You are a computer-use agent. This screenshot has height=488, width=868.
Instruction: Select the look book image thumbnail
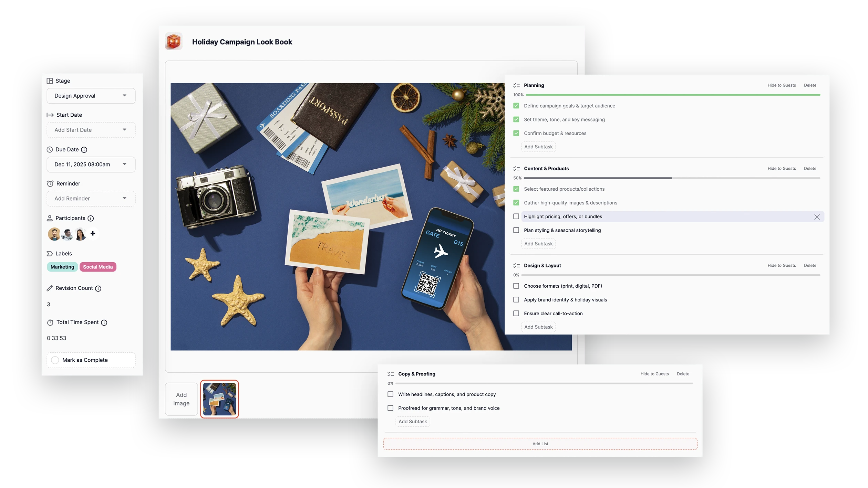(x=219, y=399)
